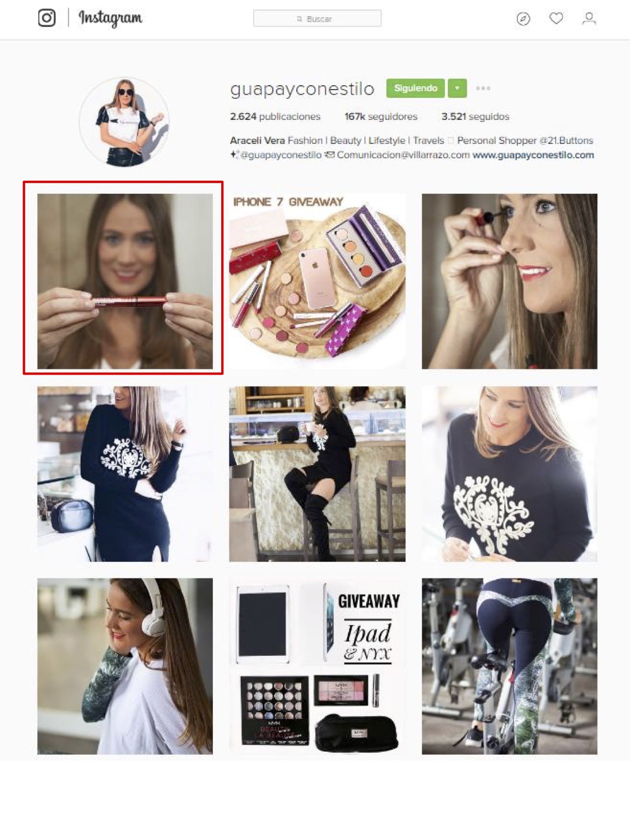Click the Buscar search field
This screenshot has width=630, height=840.
[317, 18]
